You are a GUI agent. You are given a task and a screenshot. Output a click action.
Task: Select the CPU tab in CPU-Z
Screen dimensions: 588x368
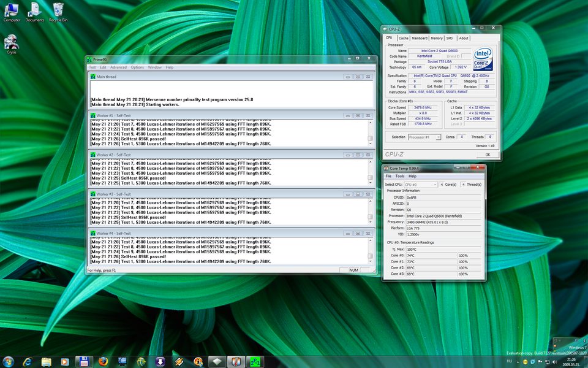tap(390, 38)
